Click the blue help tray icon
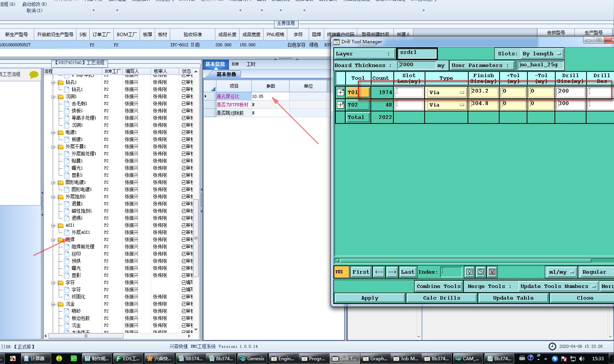The image size is (614, 364). (x=530, y=358)
